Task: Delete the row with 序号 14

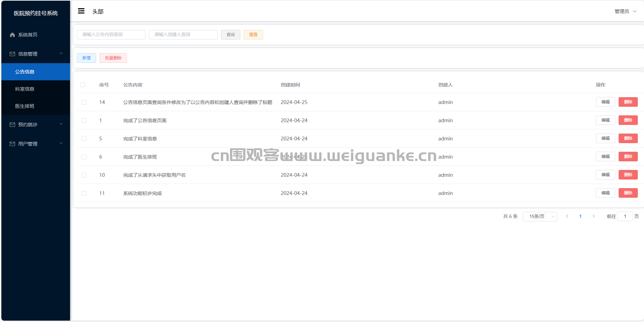Action: [x=628, y=102]
